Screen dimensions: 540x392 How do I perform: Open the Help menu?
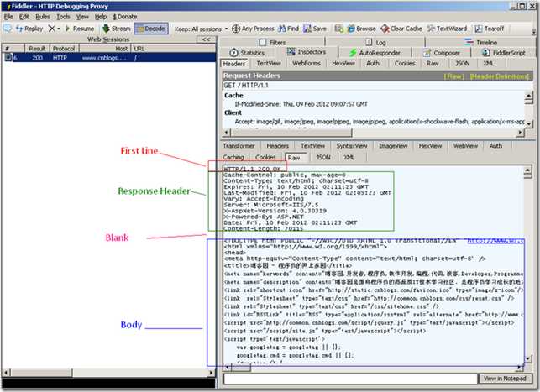point(101,17)
